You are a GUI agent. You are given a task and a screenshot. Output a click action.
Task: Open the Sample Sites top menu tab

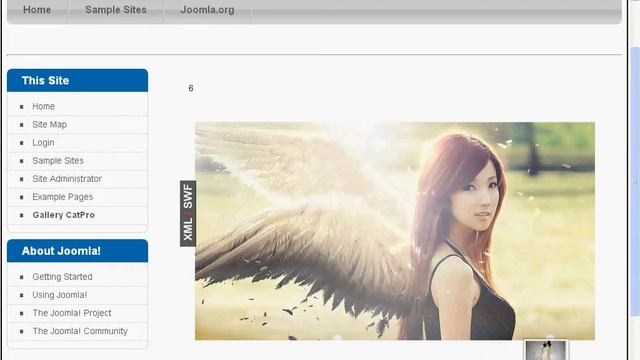(116, 10)
